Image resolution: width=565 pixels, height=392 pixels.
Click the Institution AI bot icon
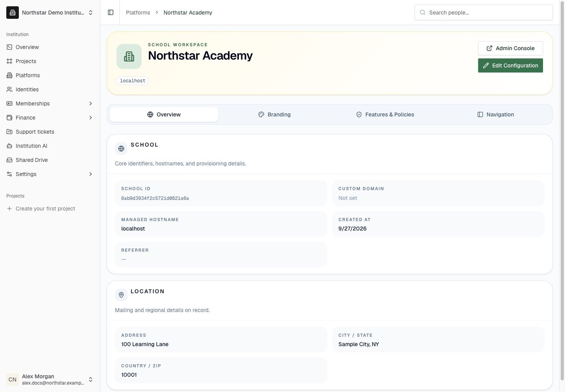[x=9, y=146]
